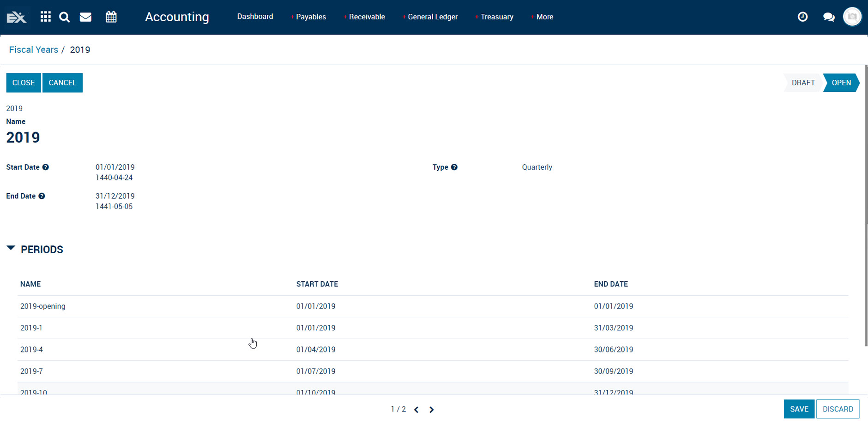Screen dimensions: 868x423
Task: Open the apps grid menu
Action: point(45,17)
